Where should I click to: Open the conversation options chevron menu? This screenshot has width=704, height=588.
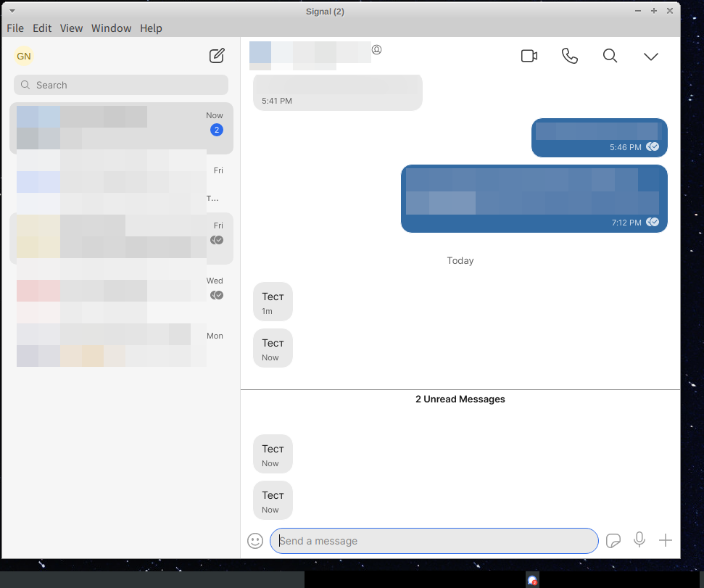(x=650, y=55)
